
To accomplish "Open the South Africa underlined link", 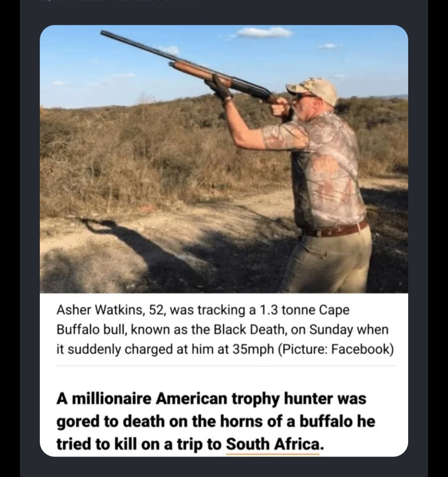I will [x=273, y=444].
